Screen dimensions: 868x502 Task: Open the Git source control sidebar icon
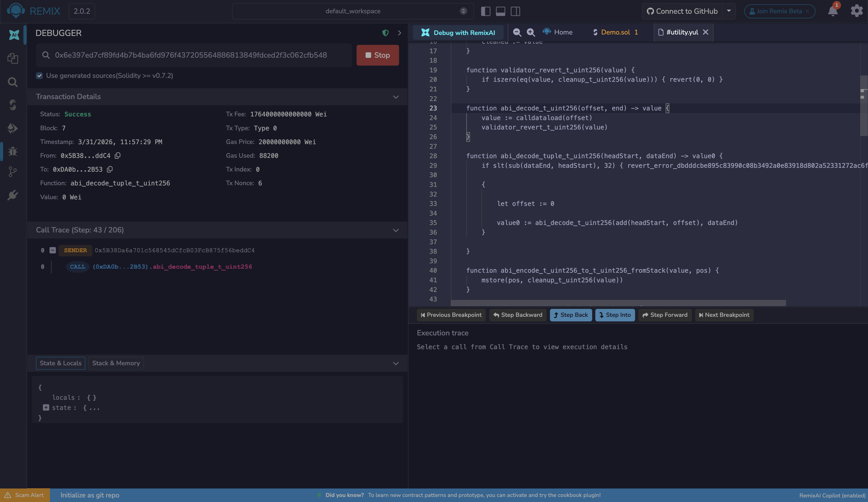point(13,172)
